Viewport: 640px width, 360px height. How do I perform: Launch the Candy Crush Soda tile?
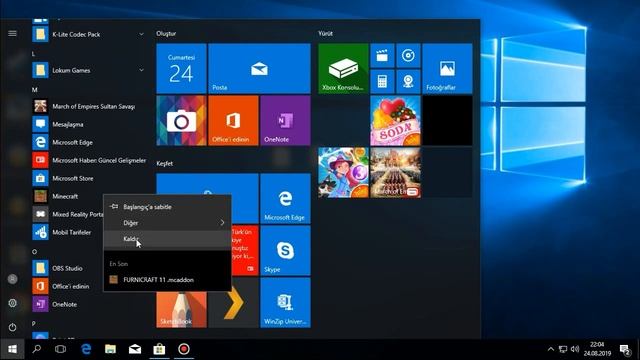pos(395,120)
